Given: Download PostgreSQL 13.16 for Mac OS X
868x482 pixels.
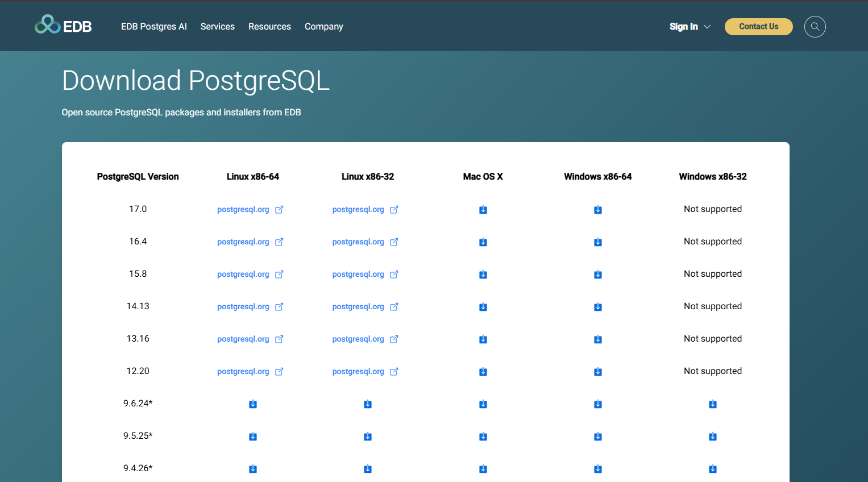Looking at the screenshot, I should click(x=483, y=339).
